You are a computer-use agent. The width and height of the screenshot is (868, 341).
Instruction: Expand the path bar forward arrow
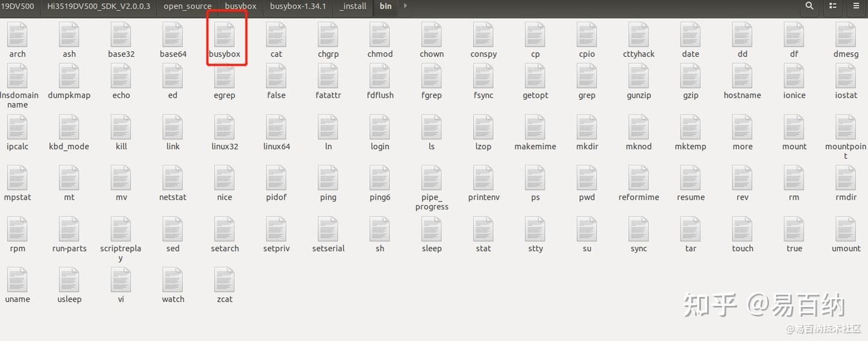[405, 6]
